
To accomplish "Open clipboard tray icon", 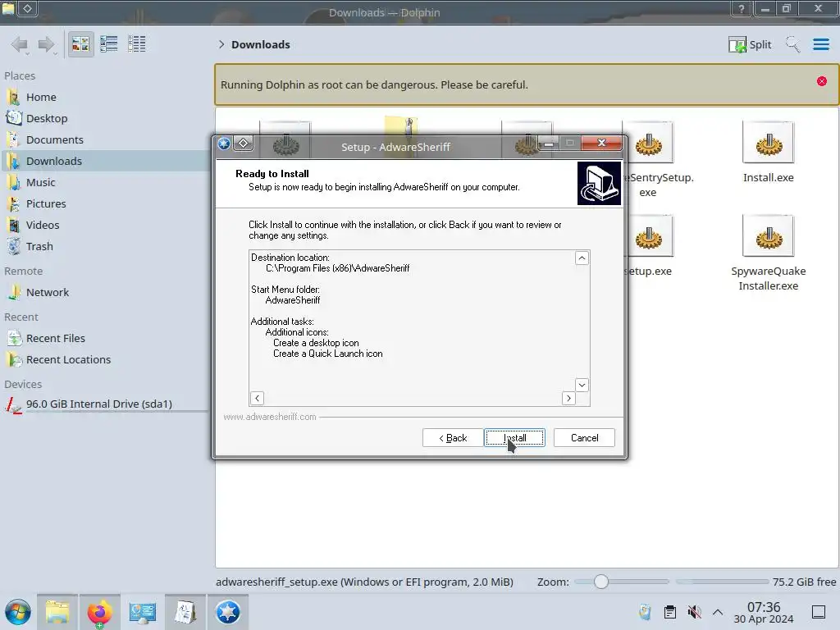I will [669, 612].
